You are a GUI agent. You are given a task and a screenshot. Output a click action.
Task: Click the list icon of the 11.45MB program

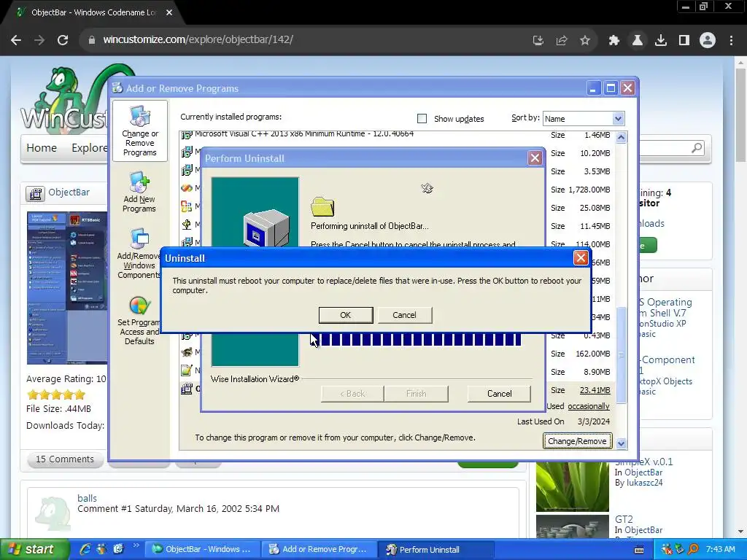coord(187,225)
